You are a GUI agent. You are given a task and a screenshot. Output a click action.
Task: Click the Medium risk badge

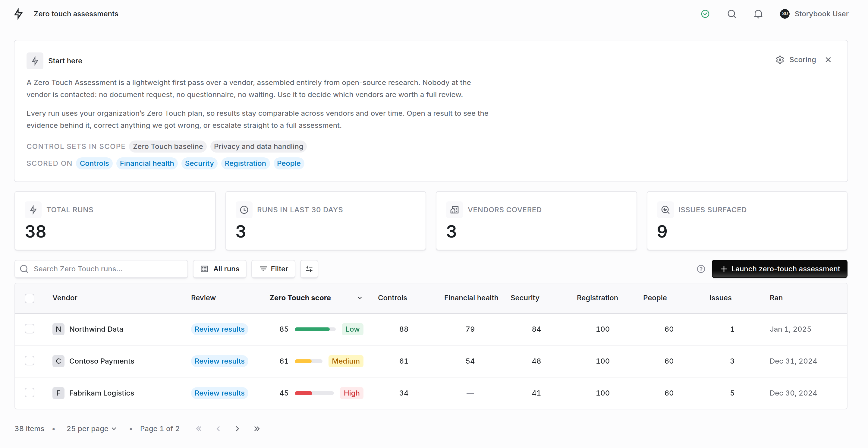point(346,361)
